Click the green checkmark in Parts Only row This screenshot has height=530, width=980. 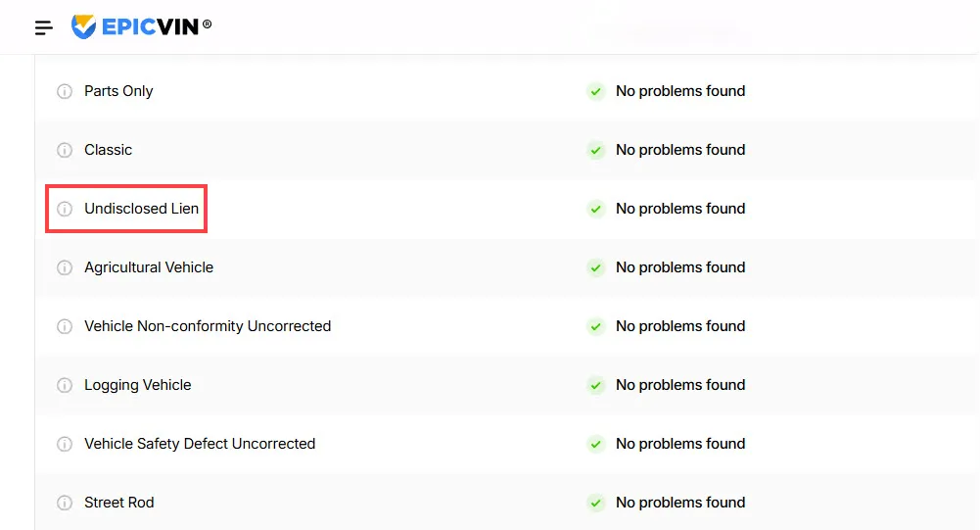click(x=596, y=91)
